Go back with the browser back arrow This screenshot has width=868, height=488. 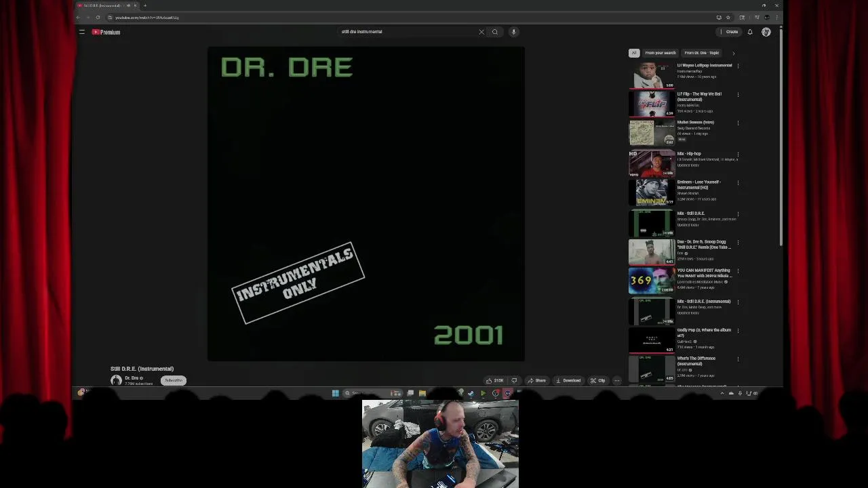[x=78, y=18]
